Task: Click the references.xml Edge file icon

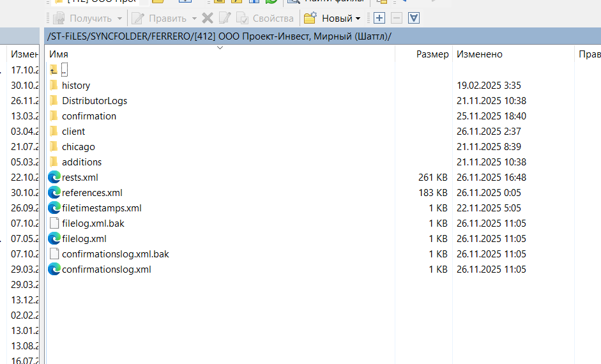Action: pyautogui.click(x=54, y=192)
